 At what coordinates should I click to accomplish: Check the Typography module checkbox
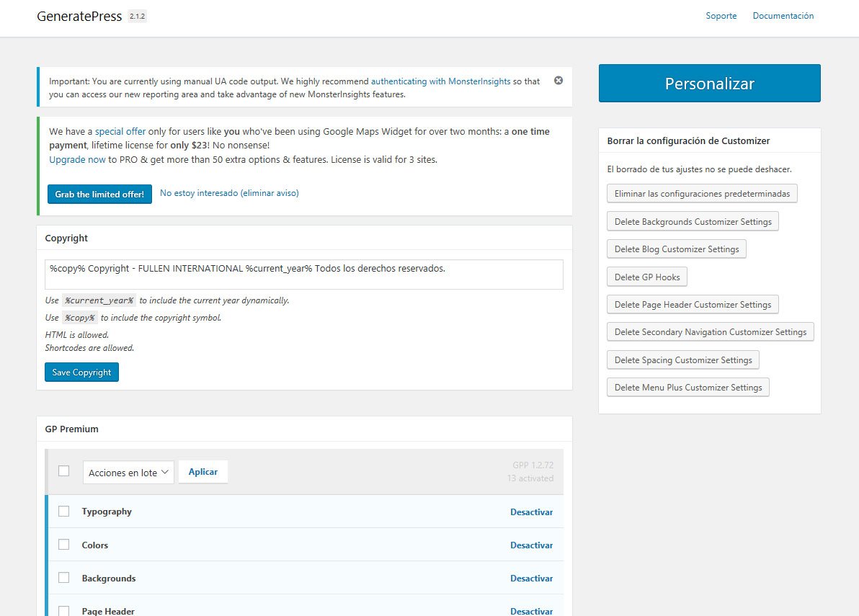[64, 512]
